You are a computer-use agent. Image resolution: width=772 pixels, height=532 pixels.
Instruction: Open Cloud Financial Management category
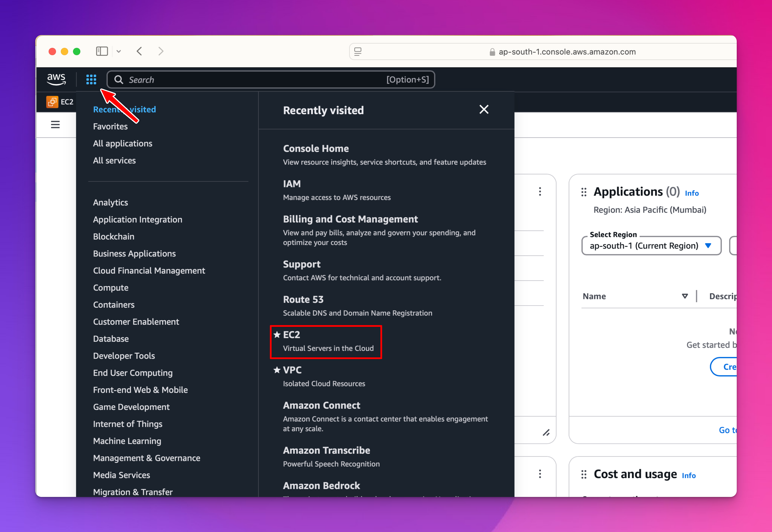click(149, 270)
